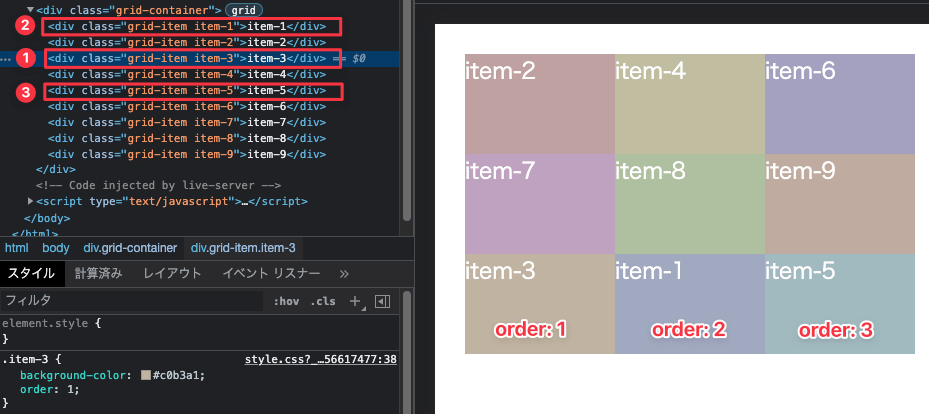The height and width of the screenshot is (414, 929).
Task: Click div.grid-container breadcrumb
Action: point(130,248)
